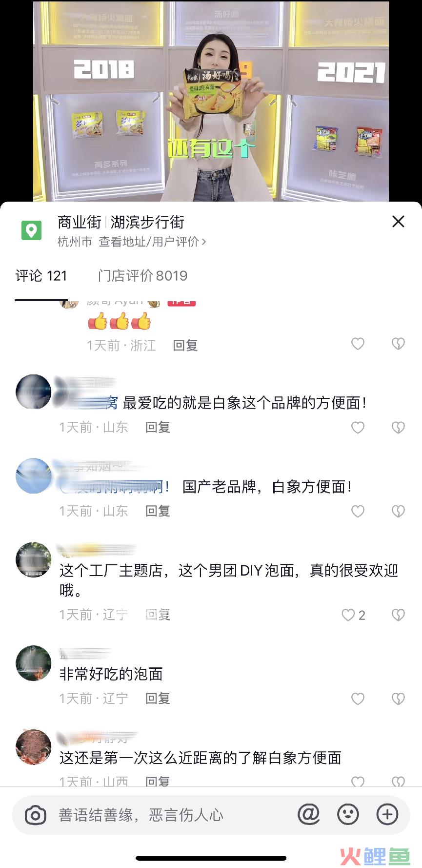Image resolution: width=422 pixels, height=868 pixels.
Task: Like the 国产老品牌 comment
Action: [x=358, y=511]
